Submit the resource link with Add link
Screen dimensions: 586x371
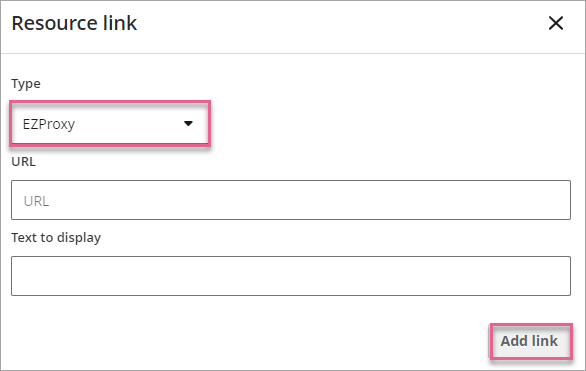click(x=530, y=341)
